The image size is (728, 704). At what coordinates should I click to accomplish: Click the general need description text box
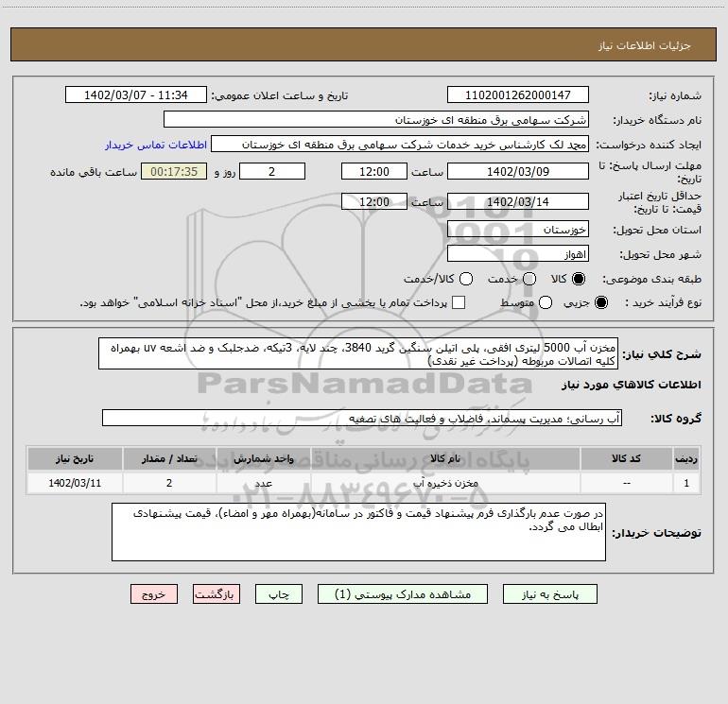(358, 354)
